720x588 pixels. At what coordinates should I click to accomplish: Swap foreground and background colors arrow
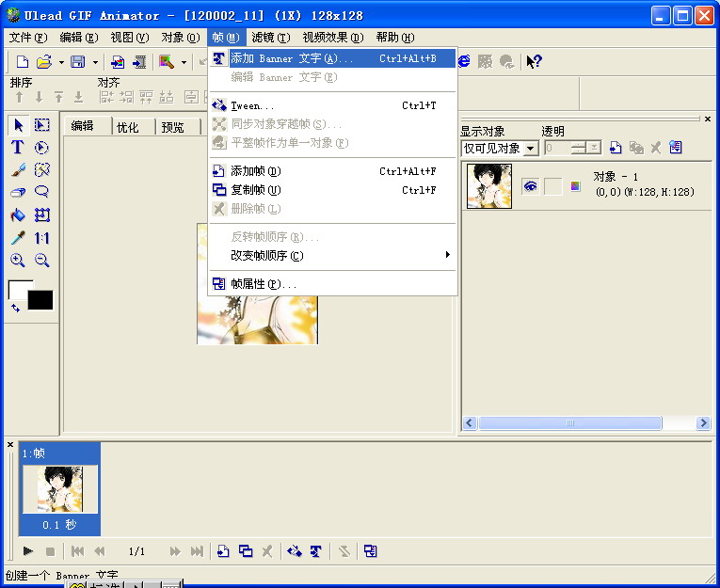16,308
